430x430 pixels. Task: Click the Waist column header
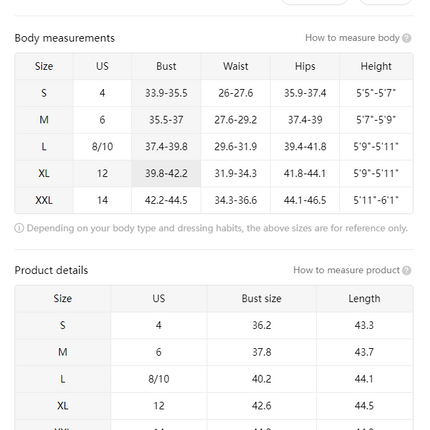pos(235,66)
